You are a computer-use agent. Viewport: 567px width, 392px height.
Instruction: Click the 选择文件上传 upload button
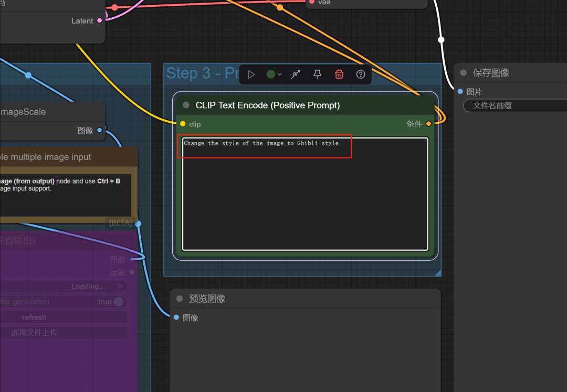[x=64, y=333]
